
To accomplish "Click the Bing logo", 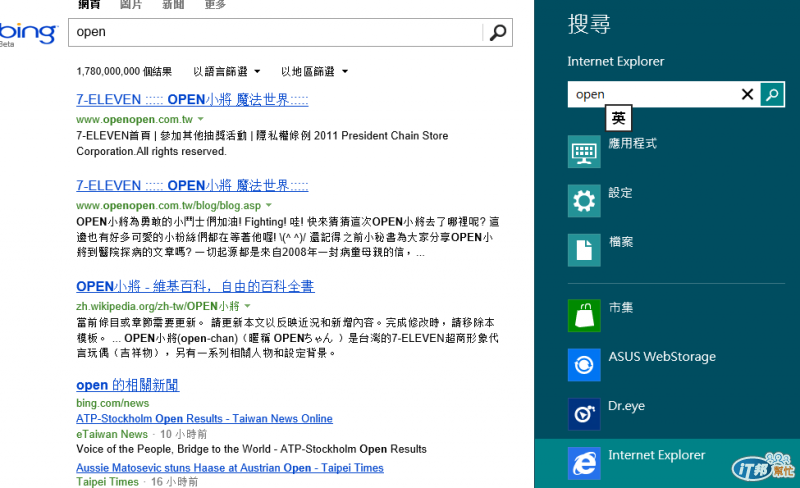I will pos(28,34).
